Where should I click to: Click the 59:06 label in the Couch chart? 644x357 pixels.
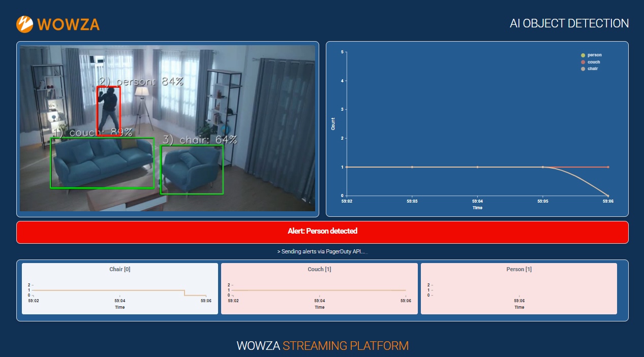[x=406, y=301]
